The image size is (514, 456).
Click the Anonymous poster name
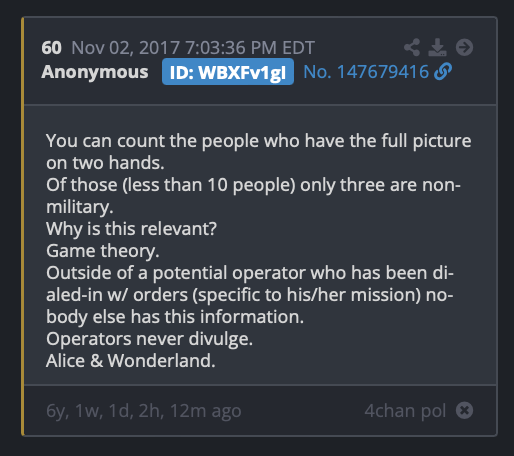click(95, 72)
